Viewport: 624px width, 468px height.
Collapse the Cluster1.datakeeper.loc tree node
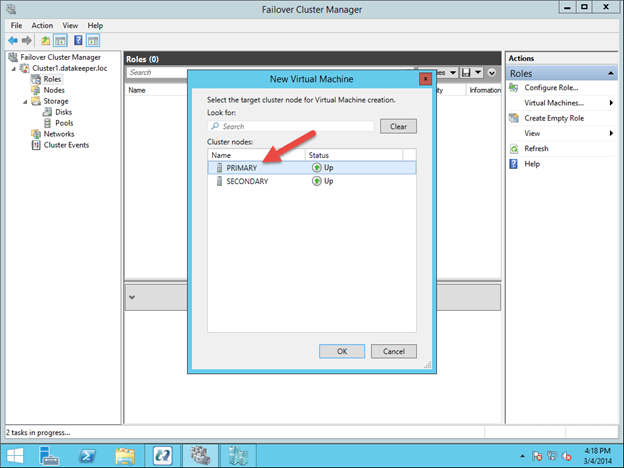click(x=12, y=67)
